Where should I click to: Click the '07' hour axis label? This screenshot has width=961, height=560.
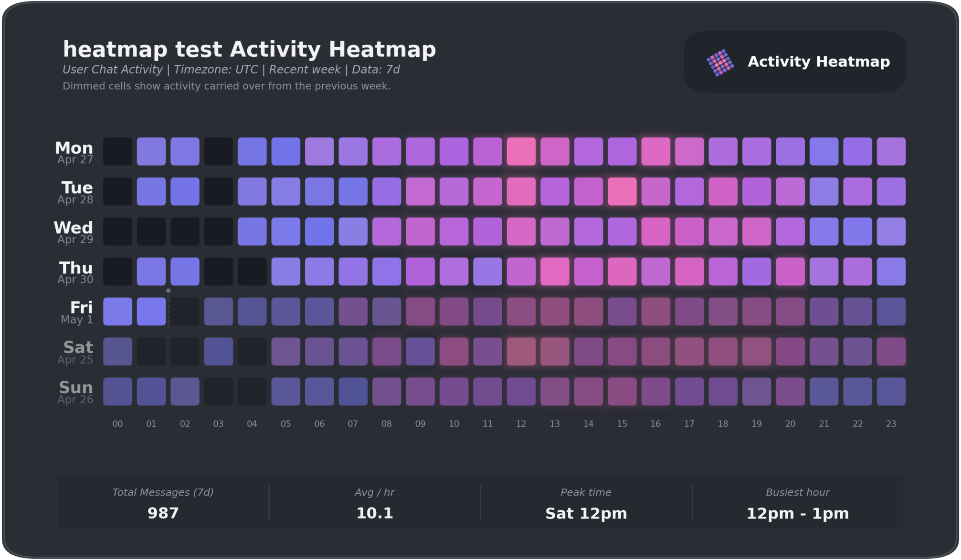tap(353, 424)
